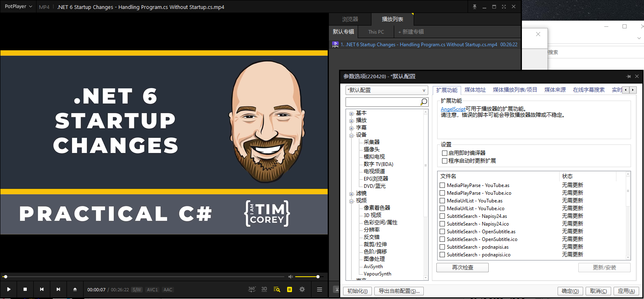644x299 pixels.
Task: Check SubtitleSearch - OpenSubtitle.as
Action: tap(442, 231)
